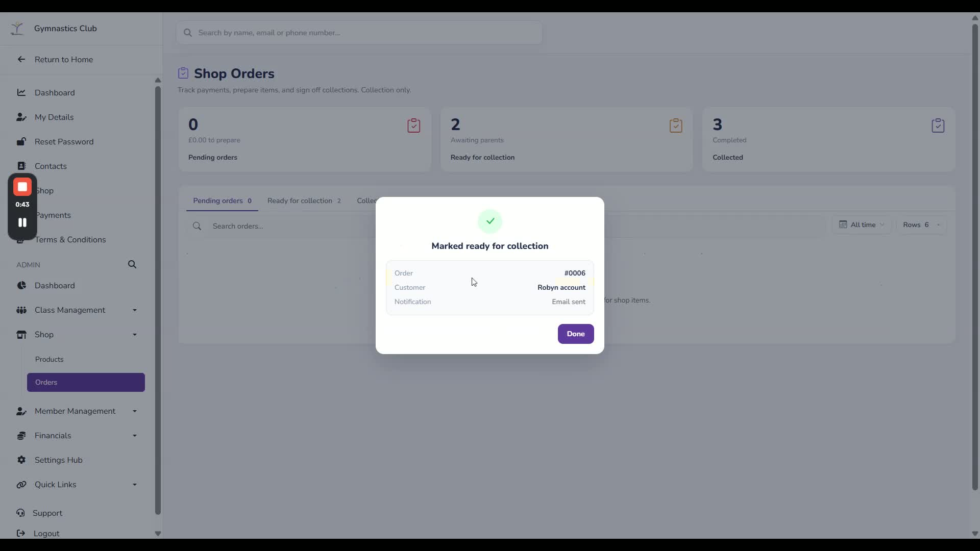
Task: Click the admin section search magnifier icon
Action: point(132,264)
